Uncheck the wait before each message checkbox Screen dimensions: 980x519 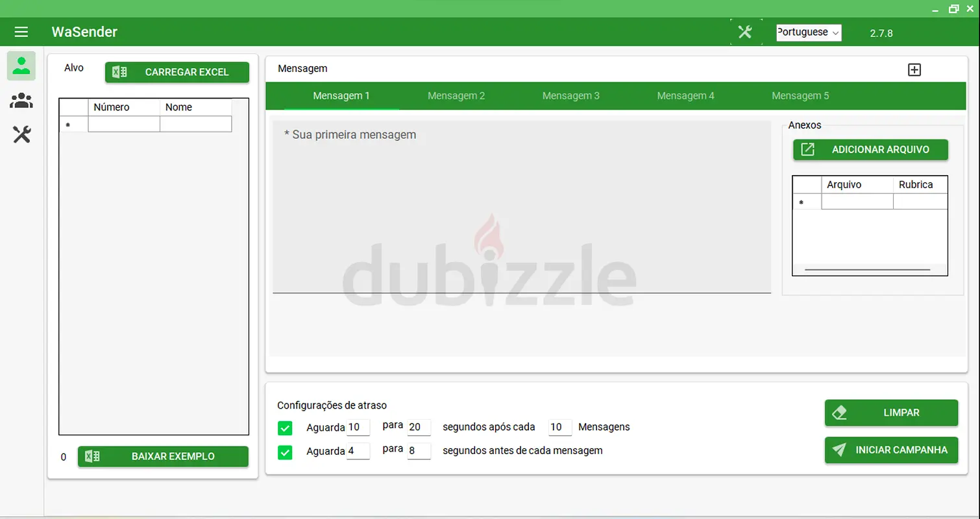285,452
